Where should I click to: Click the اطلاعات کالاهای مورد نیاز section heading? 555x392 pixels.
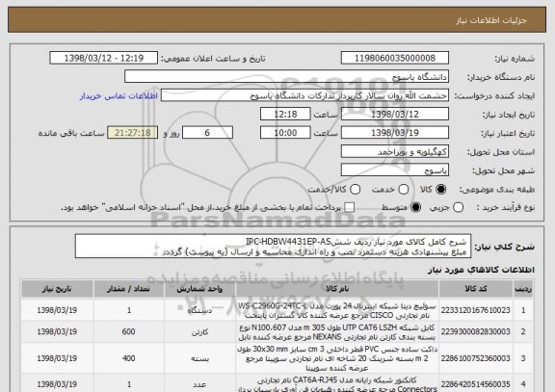[x=482, y=270]
